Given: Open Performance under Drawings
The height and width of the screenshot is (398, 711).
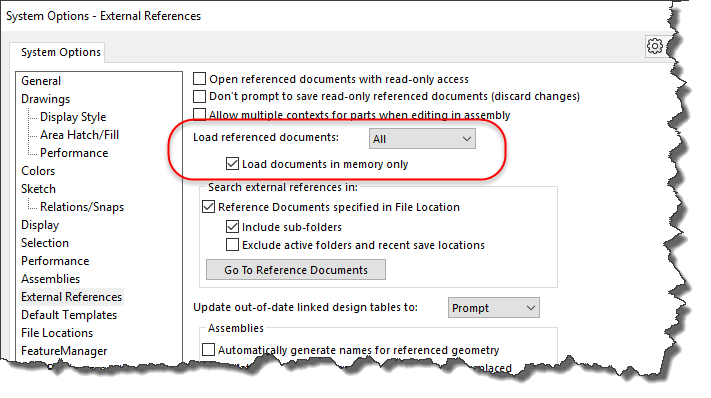Looking at the screenshot, I should (74, 153).
